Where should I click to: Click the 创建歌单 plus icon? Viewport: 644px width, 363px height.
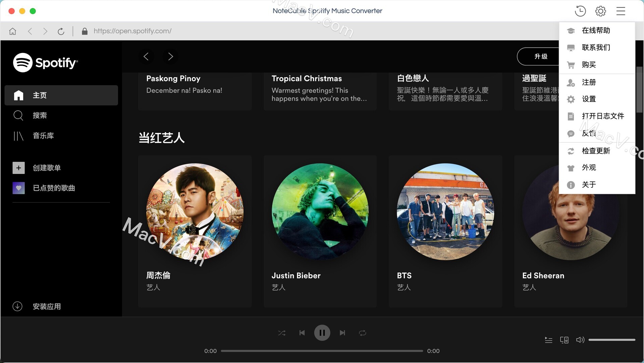18,168
